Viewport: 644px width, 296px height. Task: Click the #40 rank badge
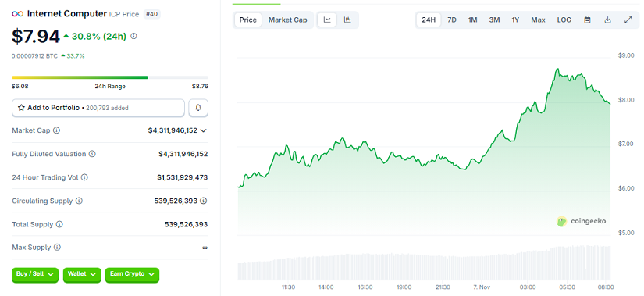(152, 14)
